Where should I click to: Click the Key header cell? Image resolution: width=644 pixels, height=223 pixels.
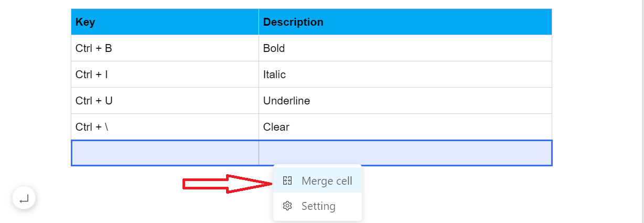[x=165, y=22]
